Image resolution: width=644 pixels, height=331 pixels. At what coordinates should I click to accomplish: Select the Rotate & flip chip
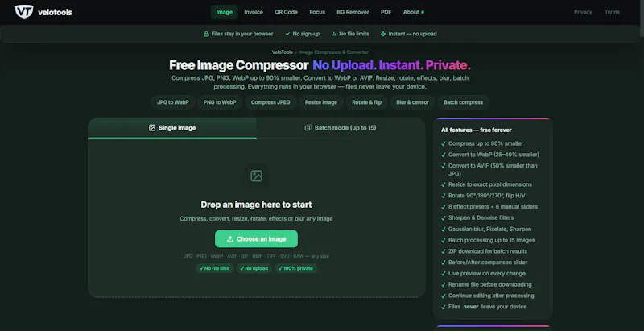click(x=367, y=102)
